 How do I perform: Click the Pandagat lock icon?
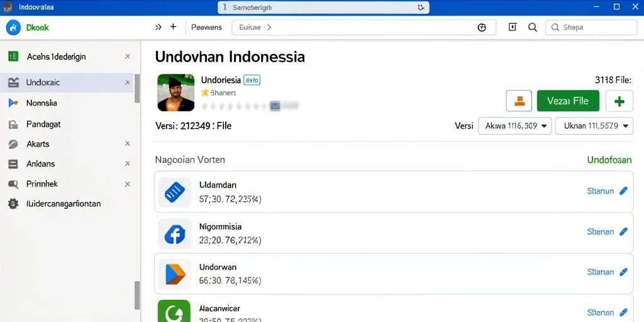pos(13,124)
